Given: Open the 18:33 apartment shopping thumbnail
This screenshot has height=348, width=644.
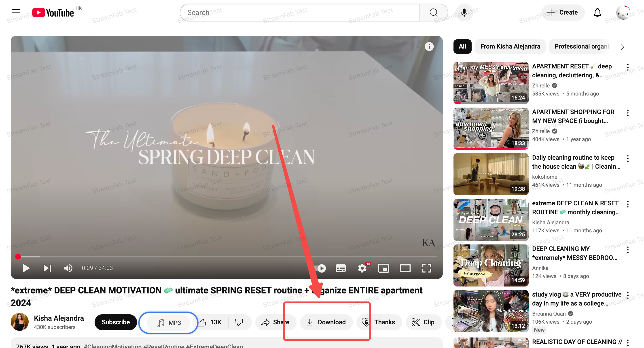Looking at the screenshot, I should pos(491,129).
